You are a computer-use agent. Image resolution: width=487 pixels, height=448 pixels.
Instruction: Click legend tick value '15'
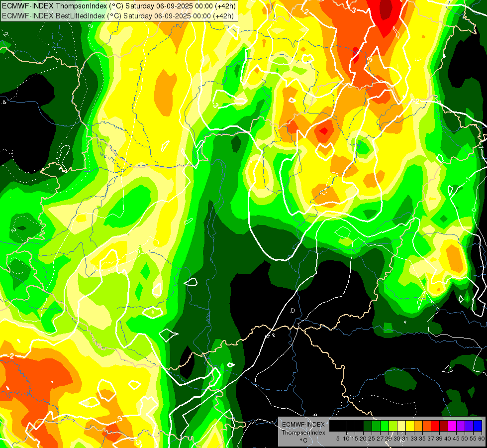[x=355, y=439]
